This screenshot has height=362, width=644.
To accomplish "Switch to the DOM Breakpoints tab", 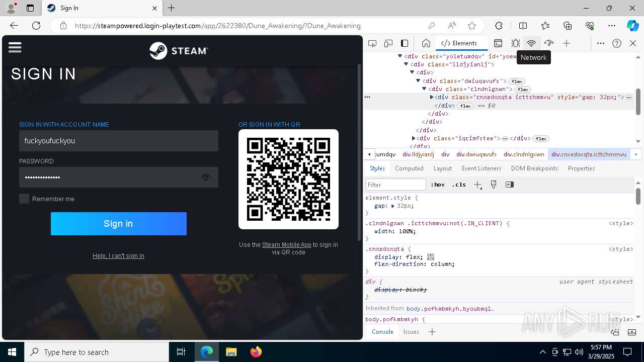I will pyautogui.click(x=534, y=168).
